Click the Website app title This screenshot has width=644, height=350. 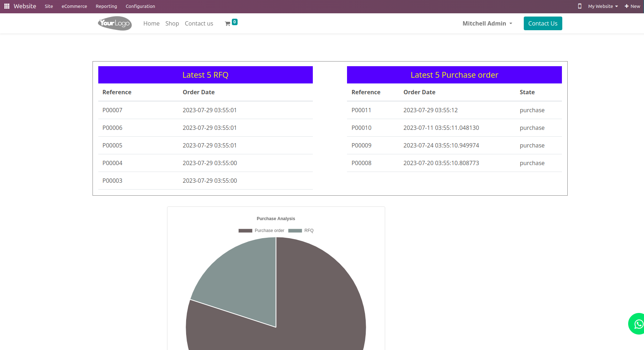25,6
